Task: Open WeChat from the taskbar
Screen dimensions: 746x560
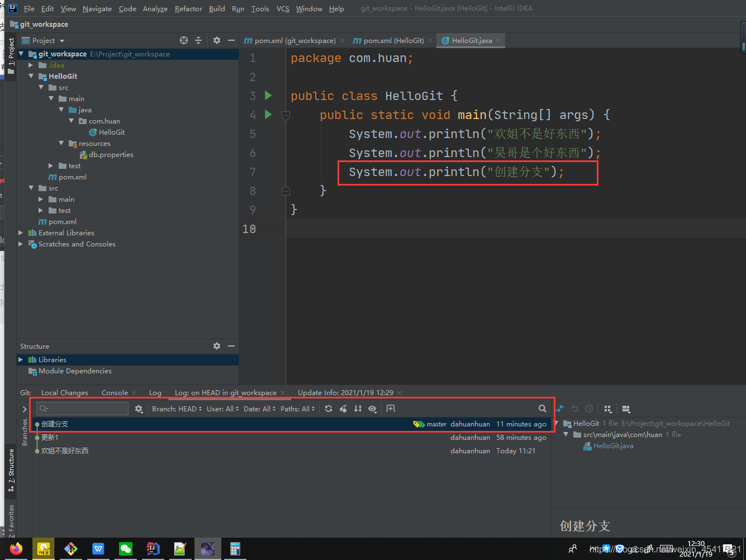Action: coord(126,549)
